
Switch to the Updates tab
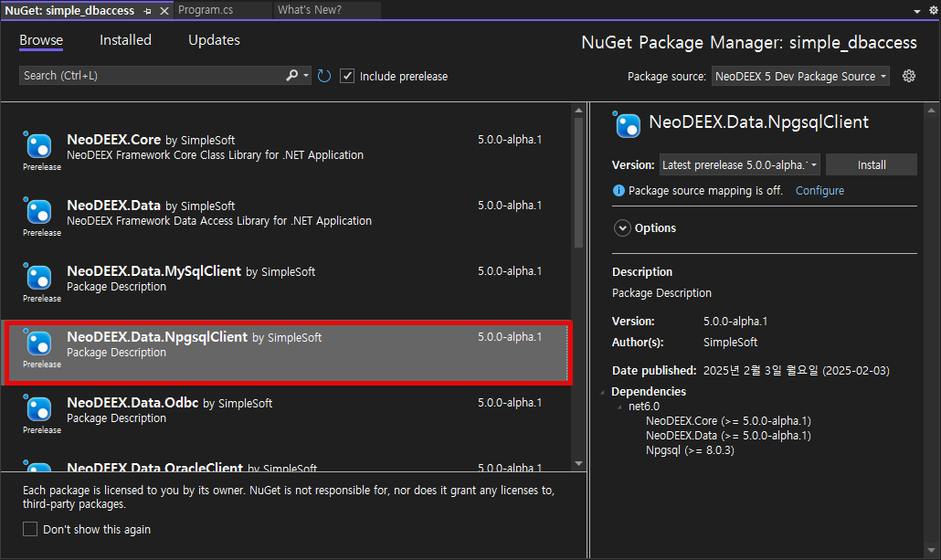[x=215, y=40]
